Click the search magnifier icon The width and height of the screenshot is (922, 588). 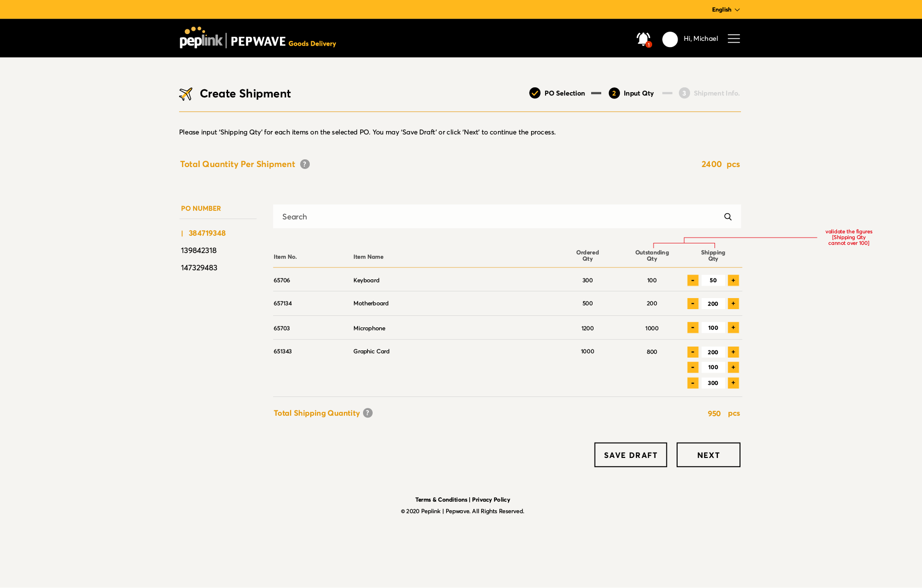point(728,217)
